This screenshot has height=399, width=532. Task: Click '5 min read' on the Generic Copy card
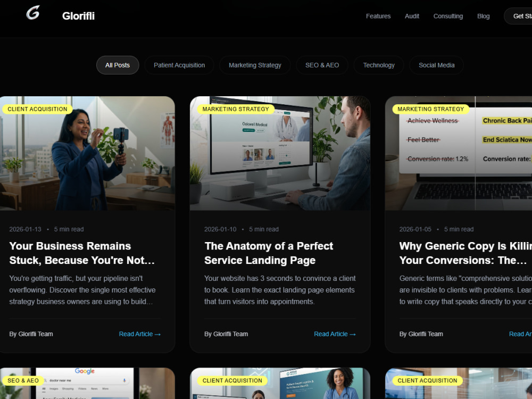click(x=459, y=229)
